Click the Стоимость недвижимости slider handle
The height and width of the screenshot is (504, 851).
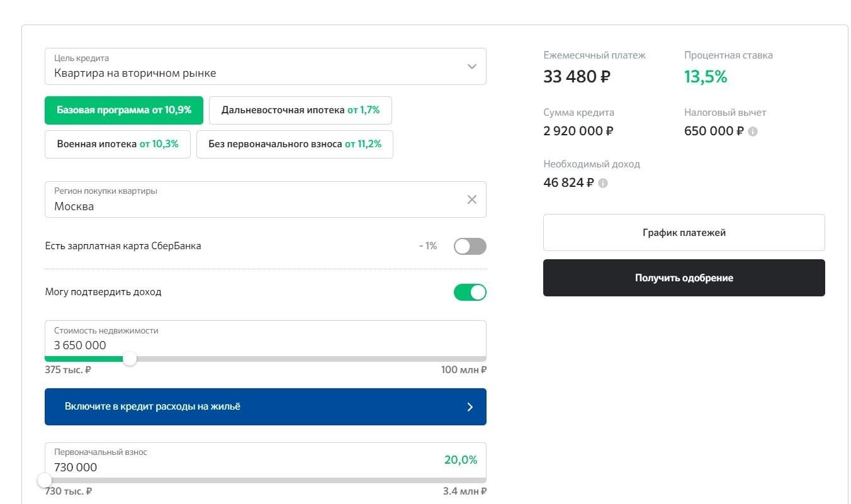130,359
